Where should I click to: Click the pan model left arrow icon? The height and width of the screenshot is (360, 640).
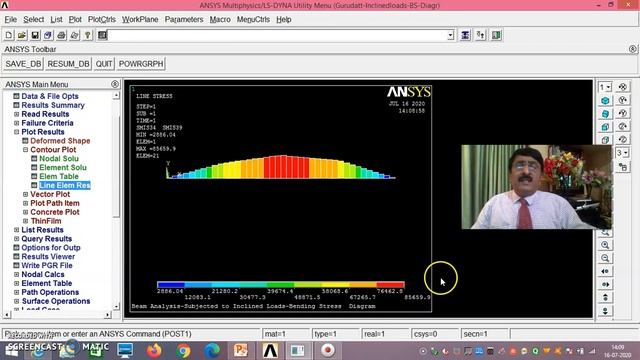point(605,271)
